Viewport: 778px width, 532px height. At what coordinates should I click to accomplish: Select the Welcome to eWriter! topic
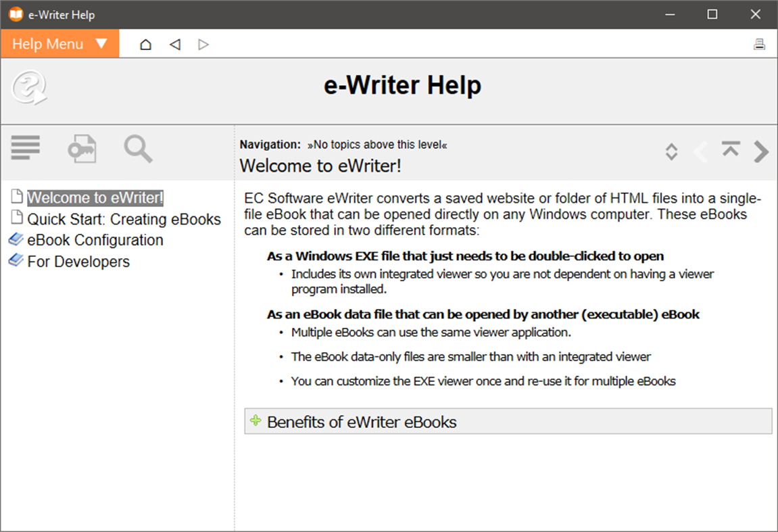coord(95,197)
